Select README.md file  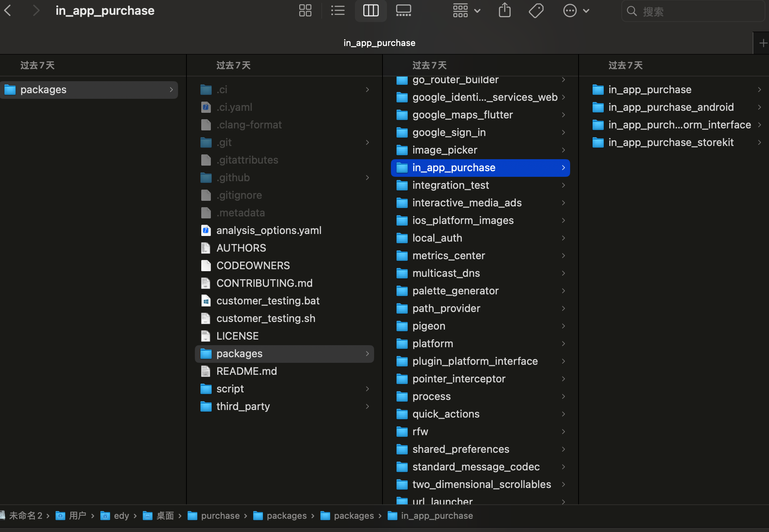[x=284, y=371]
